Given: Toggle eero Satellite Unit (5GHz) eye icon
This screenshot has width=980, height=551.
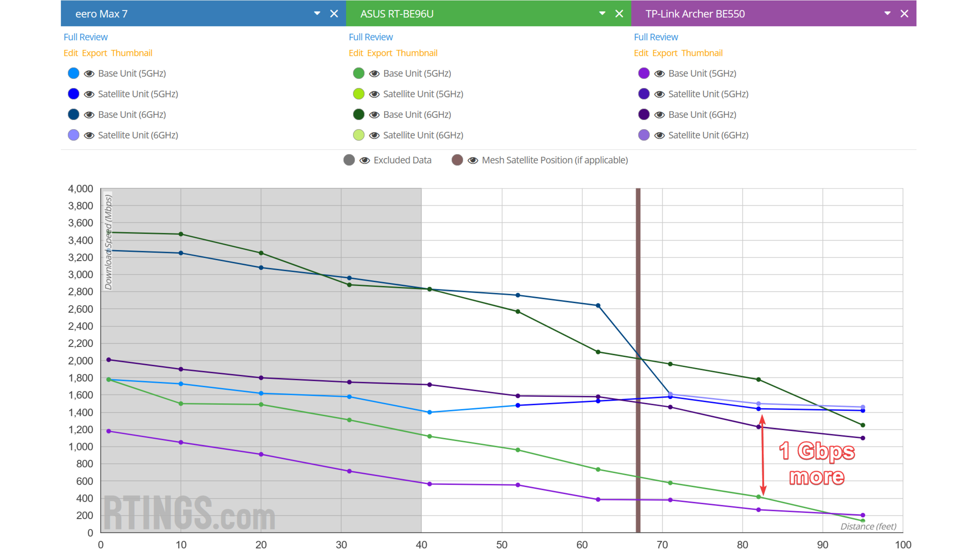Looking at the screenshot, I should click(x=89, y=94).
